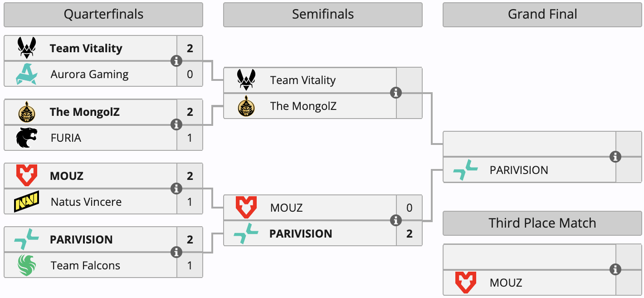Click the Team Vitality logo in Quarterfinals

coord(27,48)
